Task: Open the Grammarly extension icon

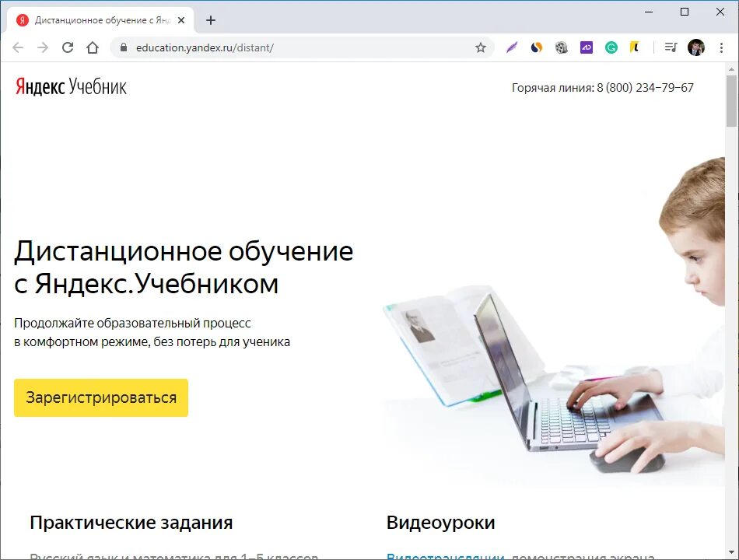Action: coord(611,47)
